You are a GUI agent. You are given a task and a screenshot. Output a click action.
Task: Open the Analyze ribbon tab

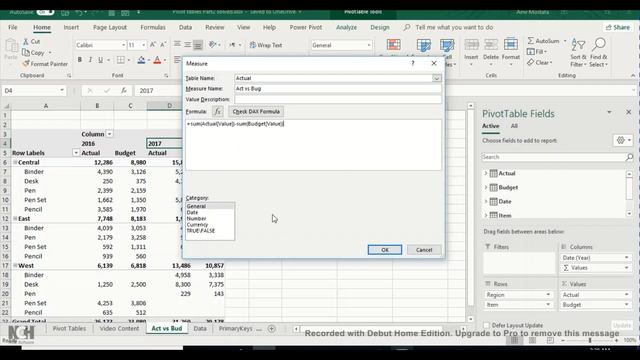[347, 27]
